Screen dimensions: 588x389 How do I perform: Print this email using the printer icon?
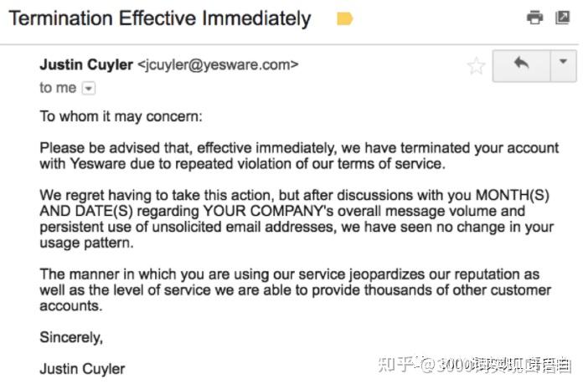point(534,18)
